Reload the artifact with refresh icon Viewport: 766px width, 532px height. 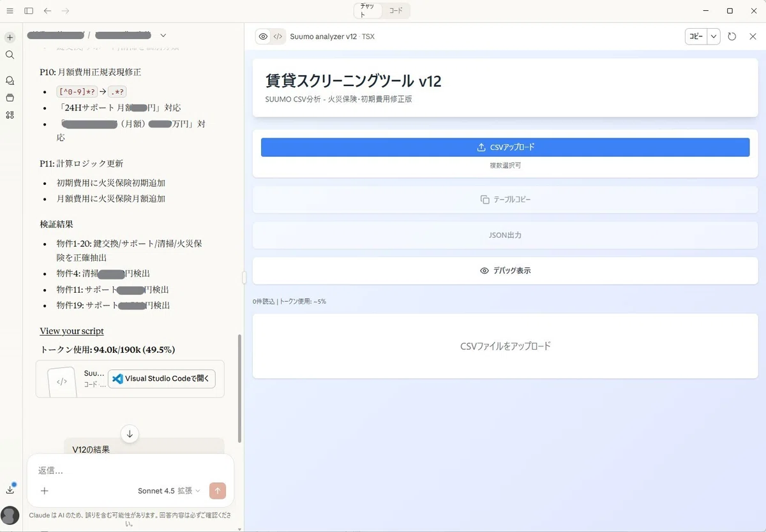(x=732, y=36)
